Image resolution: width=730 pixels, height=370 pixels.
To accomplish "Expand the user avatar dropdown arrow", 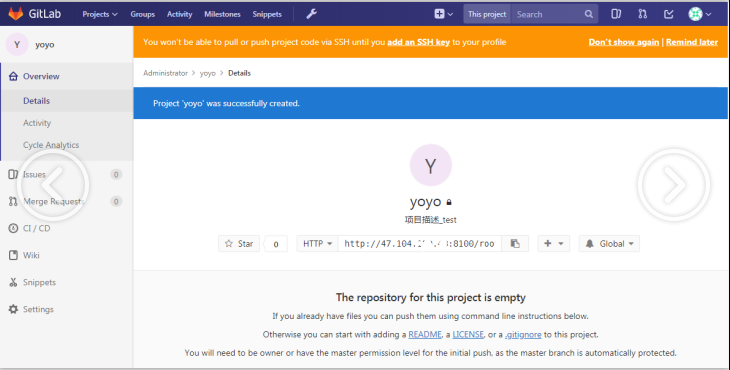I will [x=708, y=14].
